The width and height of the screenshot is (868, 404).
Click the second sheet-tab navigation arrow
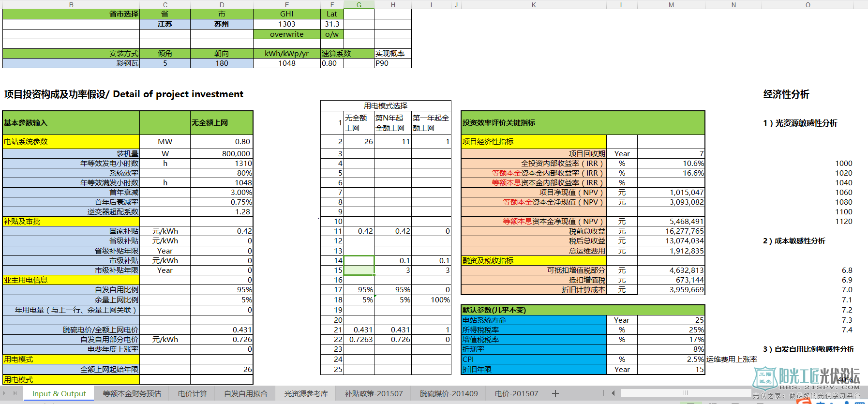coord(15,393)
